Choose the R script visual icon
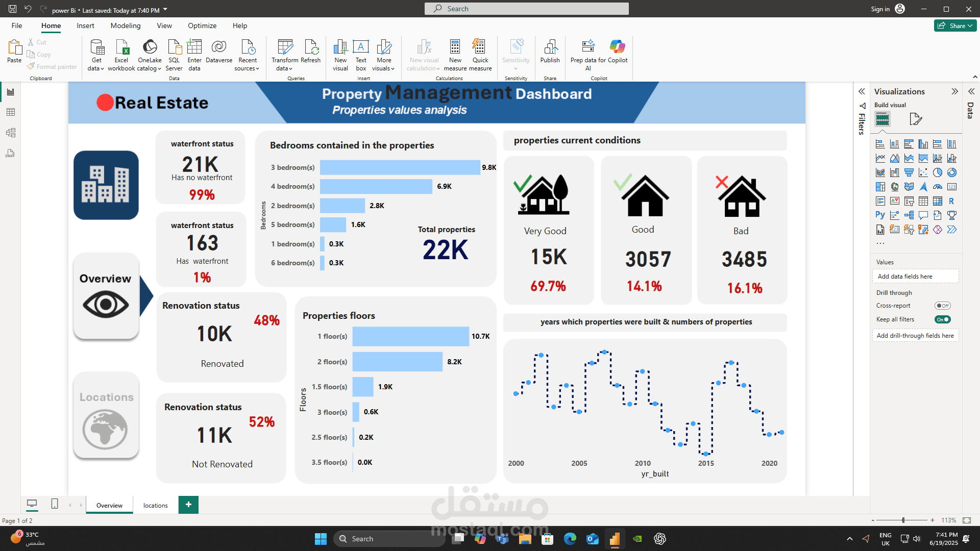 (x=952, y=202)
